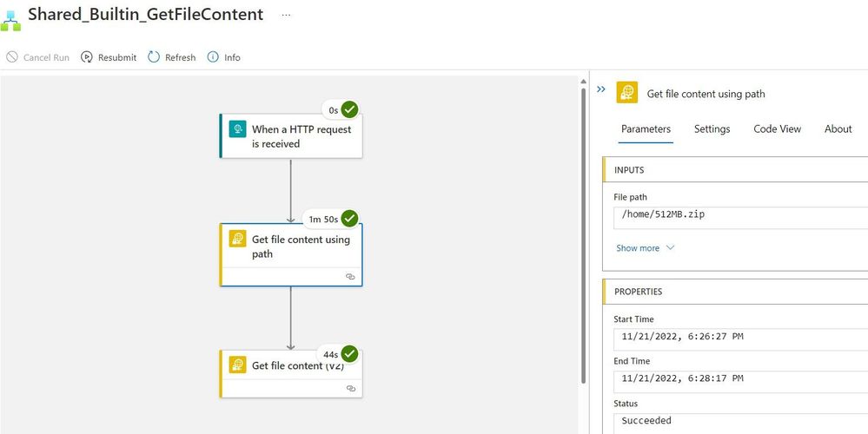The height and width of the screenshot is (434, 868).
Task: Click the canvas vertical scrollbar
Action: (x=583, y=234)
